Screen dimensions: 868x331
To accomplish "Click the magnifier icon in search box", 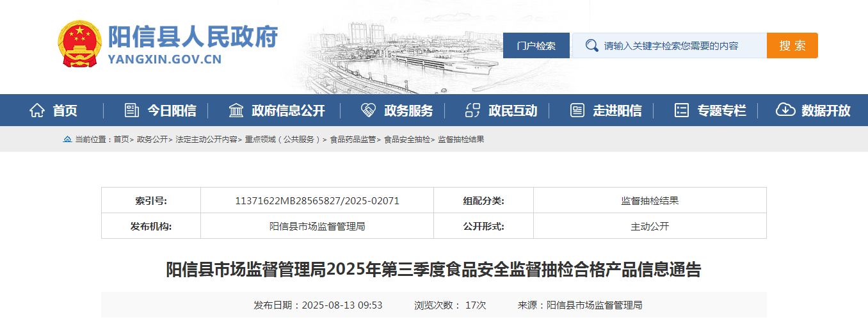I will pyautogui.click(x=592, y=45).
